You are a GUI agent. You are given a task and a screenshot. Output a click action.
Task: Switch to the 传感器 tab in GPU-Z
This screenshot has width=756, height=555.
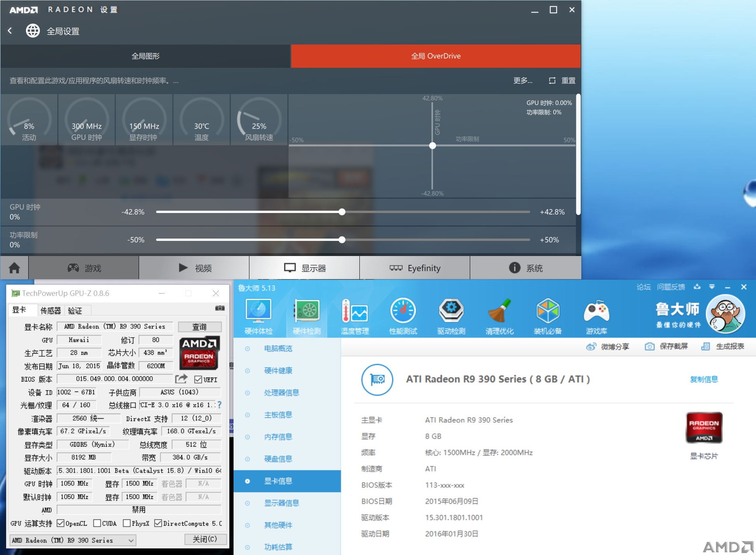pos(51,311)
